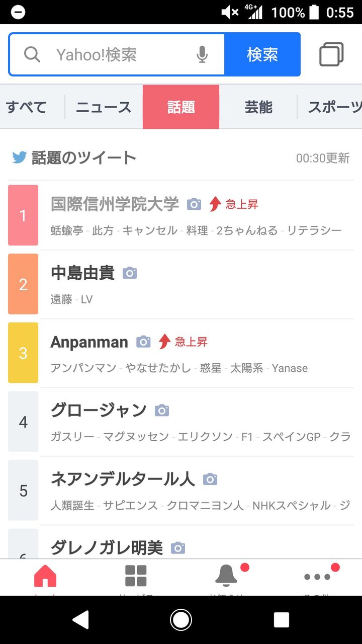362x644 pixels.
Task: Open the tab switcher icon
Action: pos(331,54)
